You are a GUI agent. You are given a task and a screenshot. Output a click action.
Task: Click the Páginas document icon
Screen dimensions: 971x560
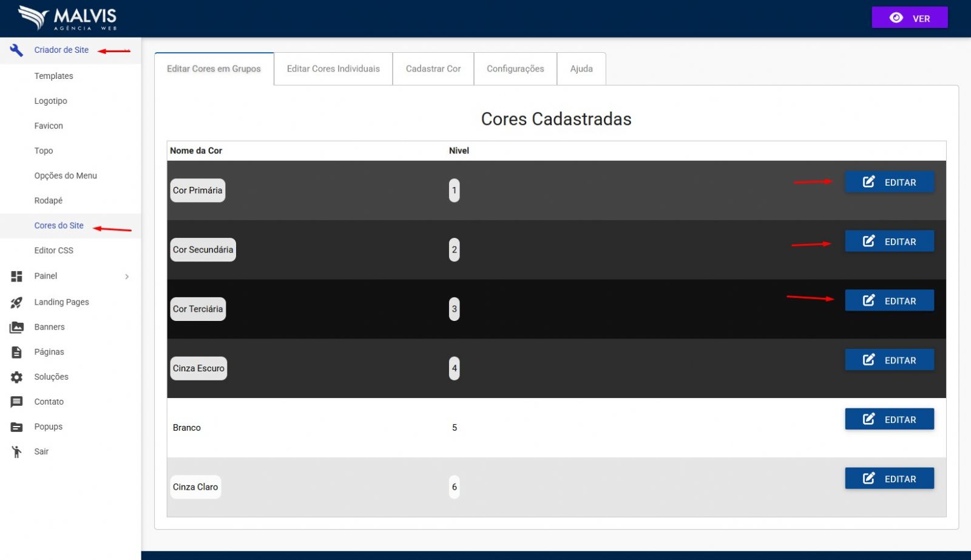point(16,352)
